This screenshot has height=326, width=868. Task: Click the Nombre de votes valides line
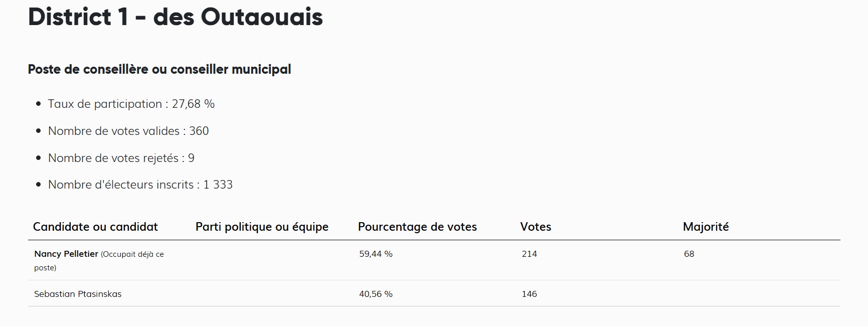(x=128, y=131)
